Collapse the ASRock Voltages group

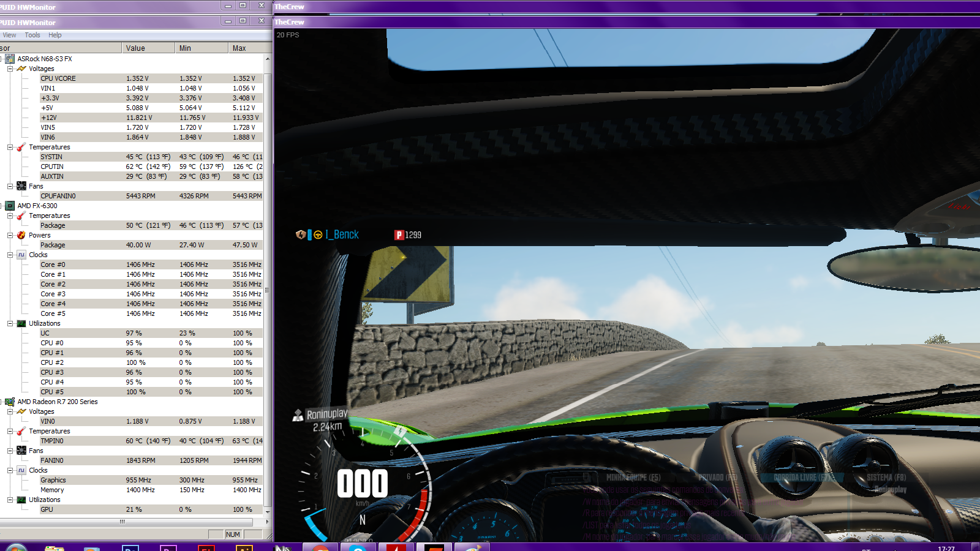(10, 69)
